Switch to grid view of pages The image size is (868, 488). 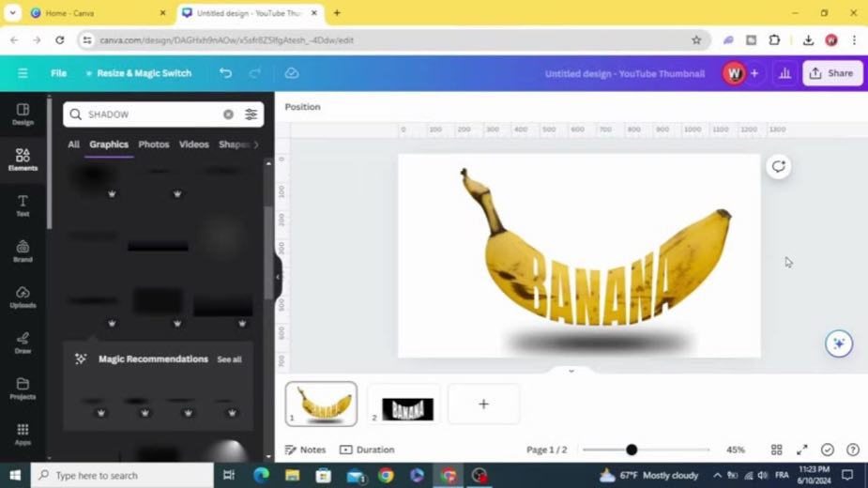(777, 450)
